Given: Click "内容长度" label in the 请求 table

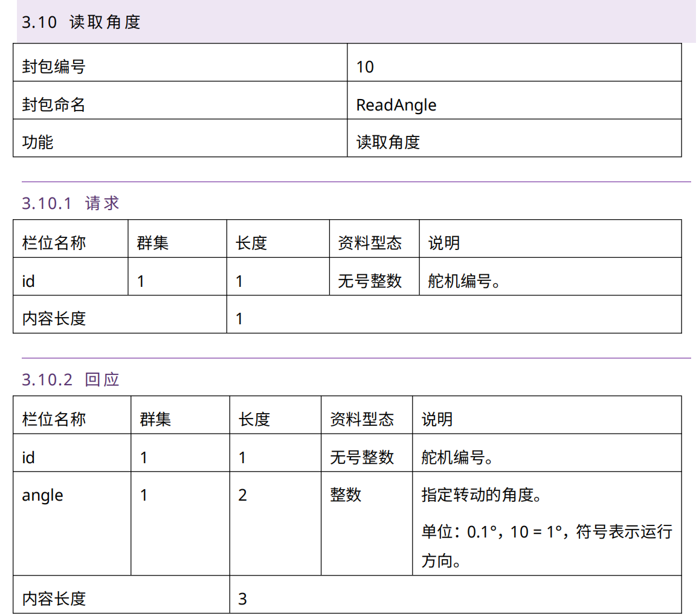Looking at the screenshot, I should pos(54,318).
